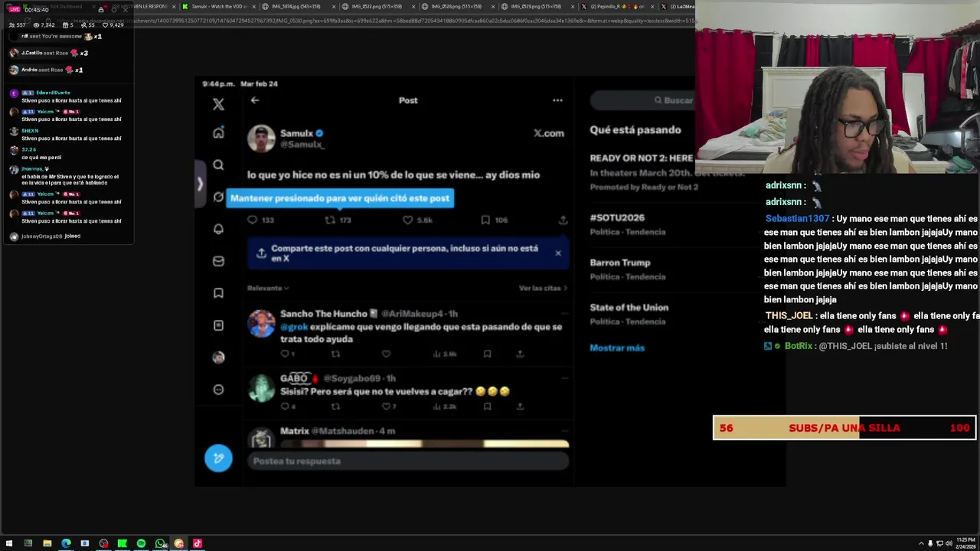
Task: Go back with the post back arrow
Action: 255,100
